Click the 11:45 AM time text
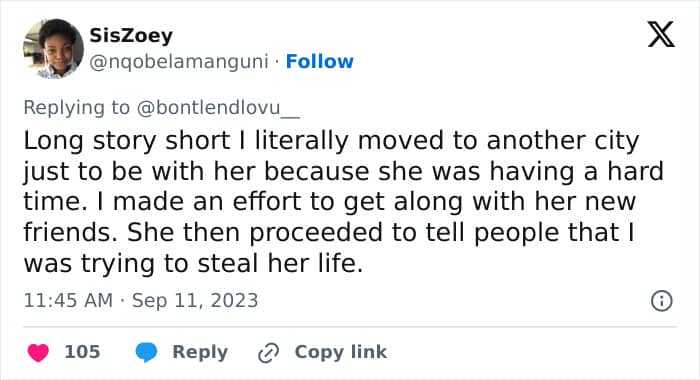 [68, 300]
